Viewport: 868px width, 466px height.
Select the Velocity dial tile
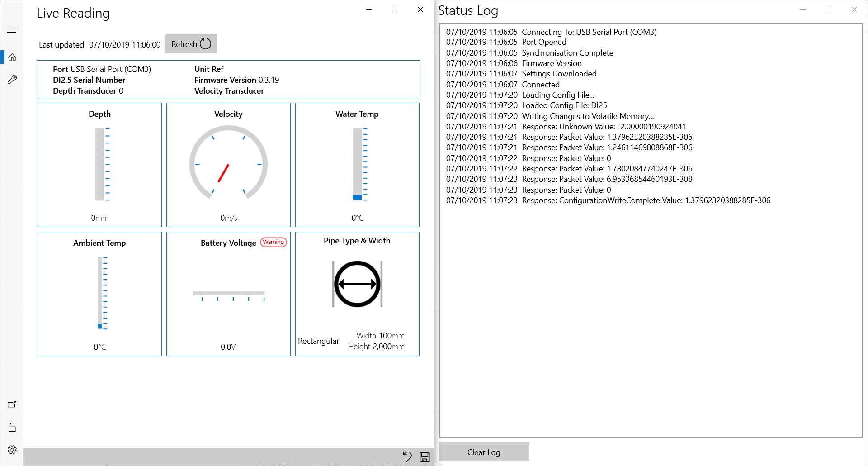click(228, 165)
